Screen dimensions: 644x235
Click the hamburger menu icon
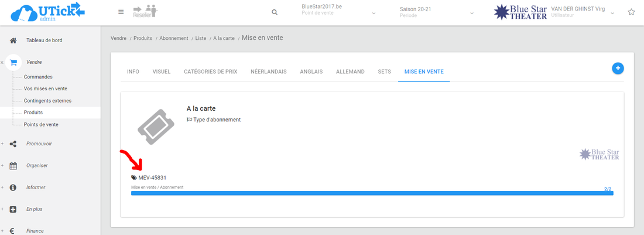121,12
